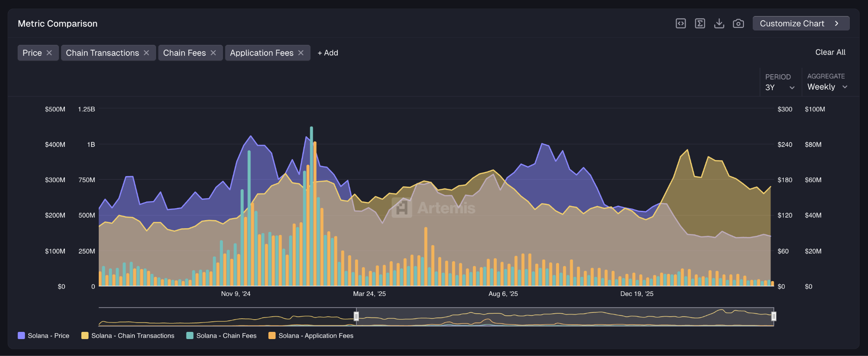Click the right range slider handle

[x=773, y=316]
